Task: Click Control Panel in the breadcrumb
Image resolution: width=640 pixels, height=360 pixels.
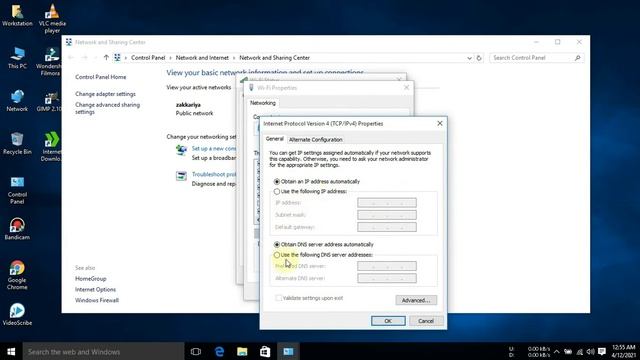Action: coord(148,58)
